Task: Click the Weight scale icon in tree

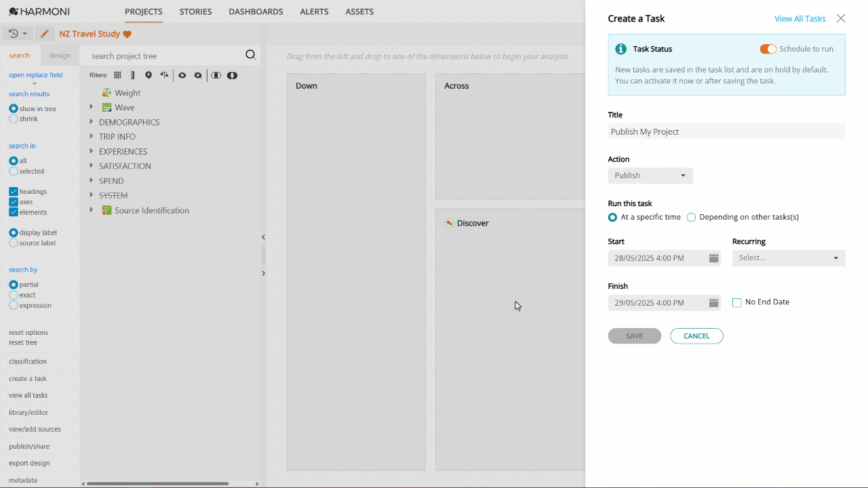Action: pyautogui.click(x=106, y=93)
